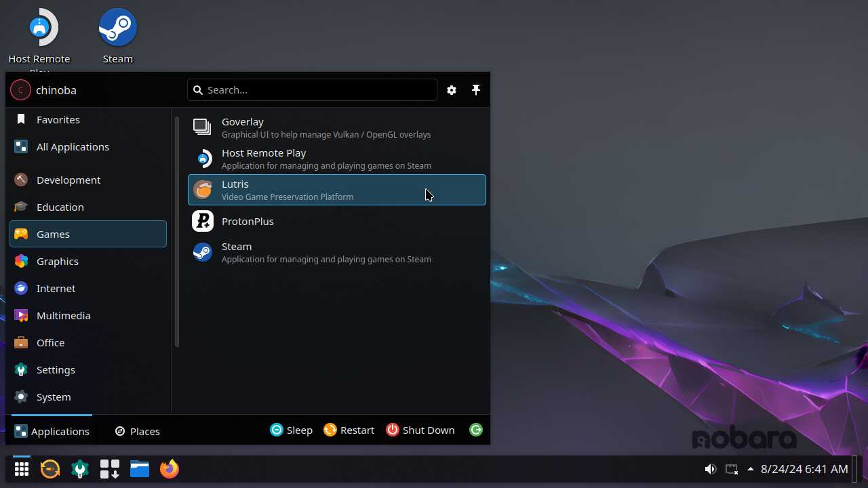Open the Settings category
The image size is (868, 488).
88,369
